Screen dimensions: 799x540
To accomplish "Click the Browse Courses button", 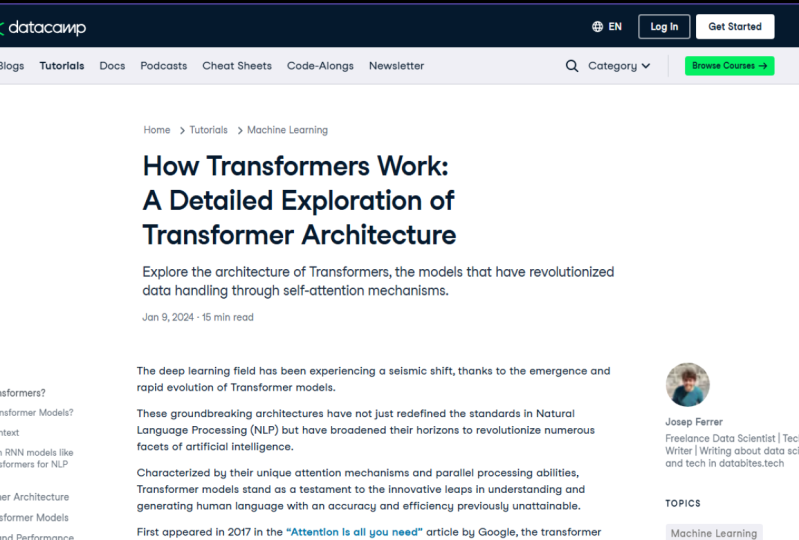I will click(x=729, y=66).
